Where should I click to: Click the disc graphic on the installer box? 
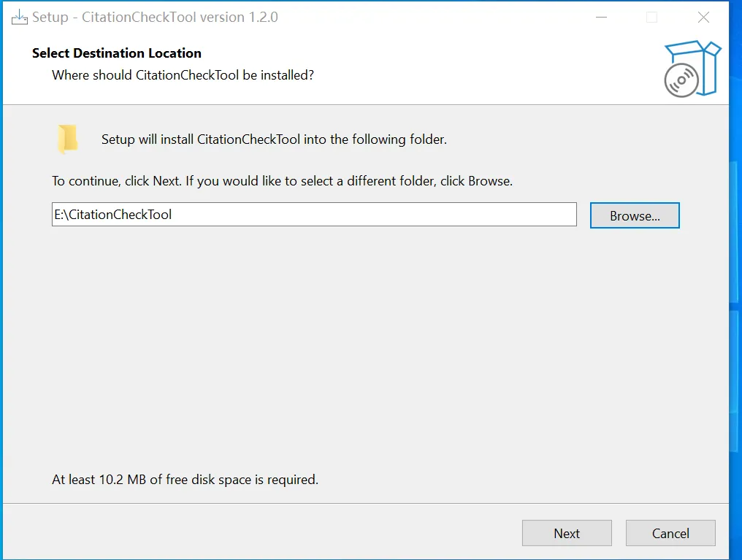[681, 80]
